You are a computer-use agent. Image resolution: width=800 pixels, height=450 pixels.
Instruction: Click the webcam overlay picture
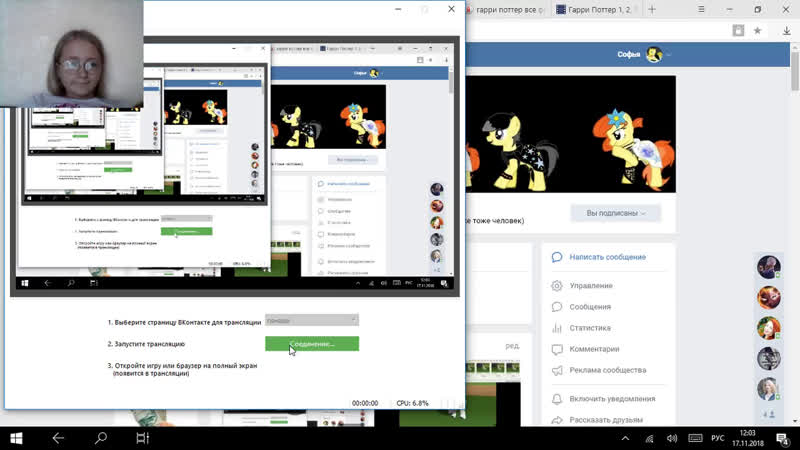[x=71, y=54]
